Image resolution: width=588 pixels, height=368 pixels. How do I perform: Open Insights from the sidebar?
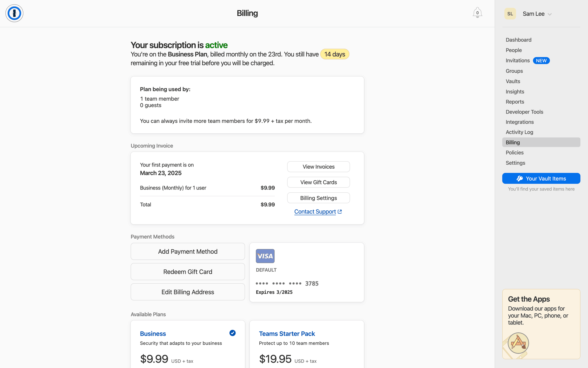[515, 92]
